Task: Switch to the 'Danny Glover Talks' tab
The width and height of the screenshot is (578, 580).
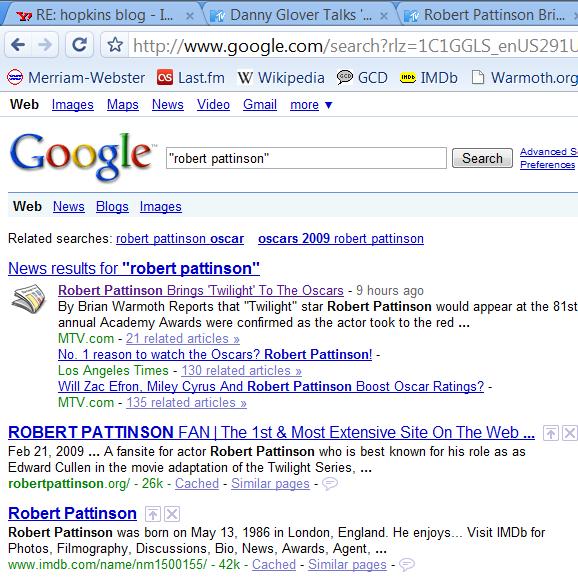Action: 296,15
